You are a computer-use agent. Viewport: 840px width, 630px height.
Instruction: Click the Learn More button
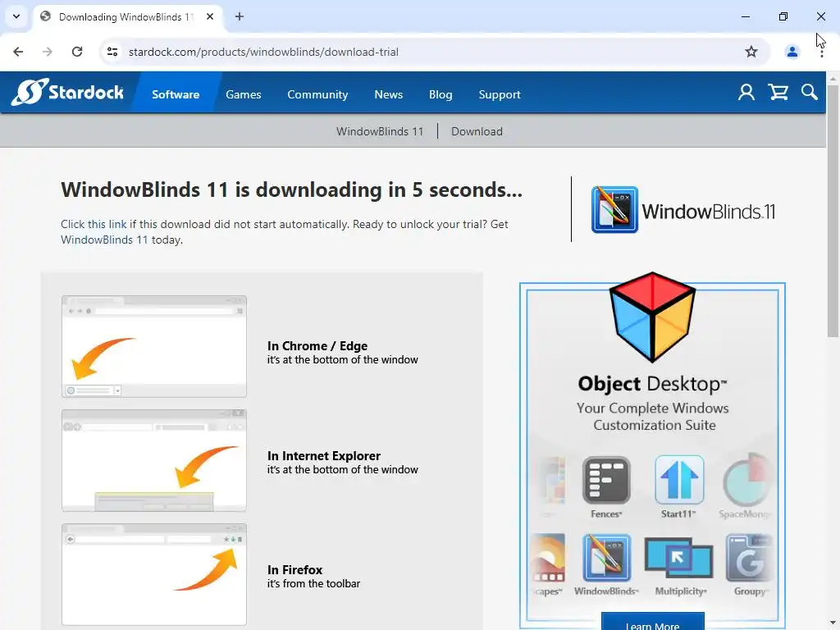[652, 623]
